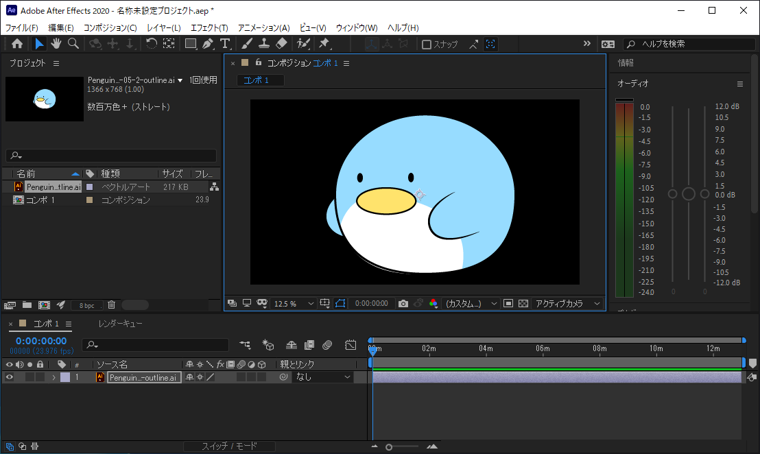Open the アクティブカメラ view dropdown
The height and width of the screenshot is (454, 760).
tap(567, 304)
